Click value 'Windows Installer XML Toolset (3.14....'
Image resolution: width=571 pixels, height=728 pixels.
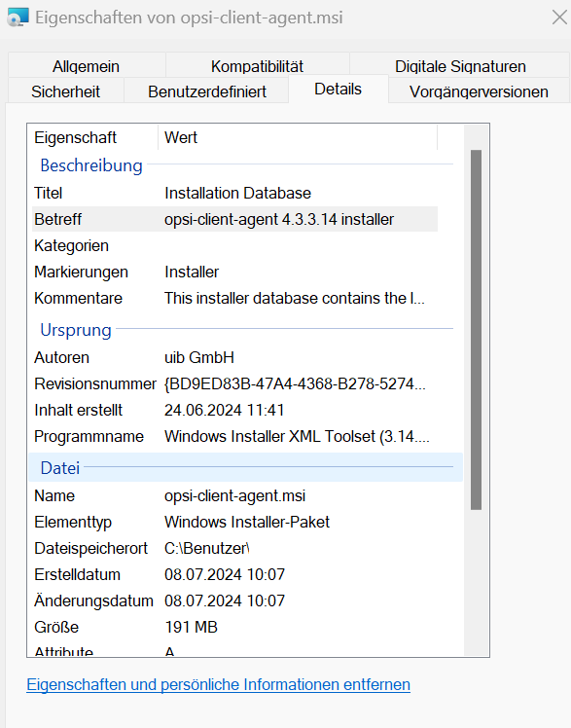click(x=297, y=436)
